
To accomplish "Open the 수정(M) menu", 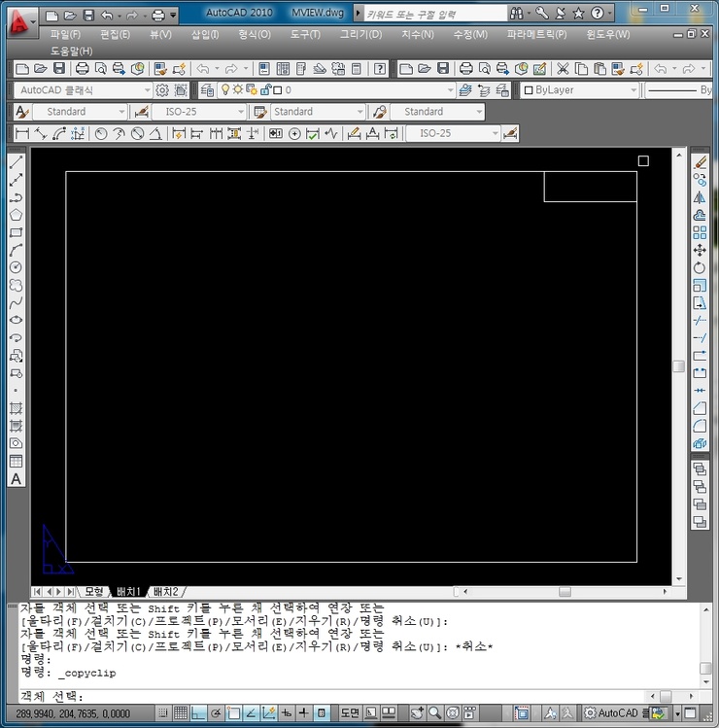I will pyautogui.click(x=470, y=34).
